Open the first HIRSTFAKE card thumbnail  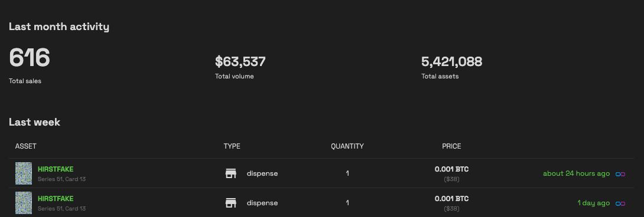pyautogui.click(x=24, y=173)
